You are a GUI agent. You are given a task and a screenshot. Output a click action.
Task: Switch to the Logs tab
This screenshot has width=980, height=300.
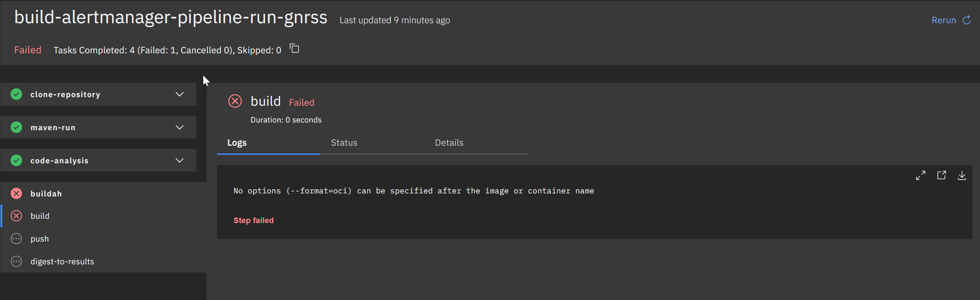[237, 142]
